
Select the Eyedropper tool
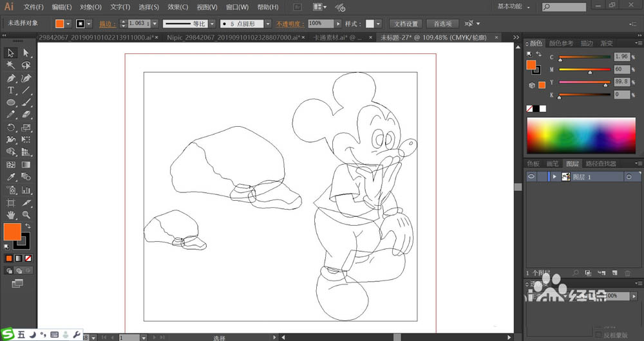pyautogui.click(x=11, y=178)
